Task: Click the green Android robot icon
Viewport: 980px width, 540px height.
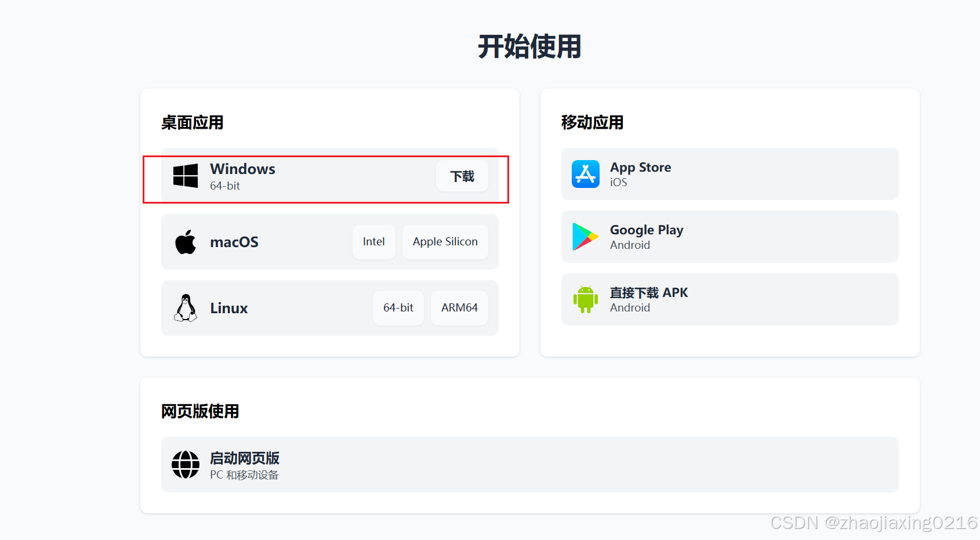Action: click(x=586, y=299)
